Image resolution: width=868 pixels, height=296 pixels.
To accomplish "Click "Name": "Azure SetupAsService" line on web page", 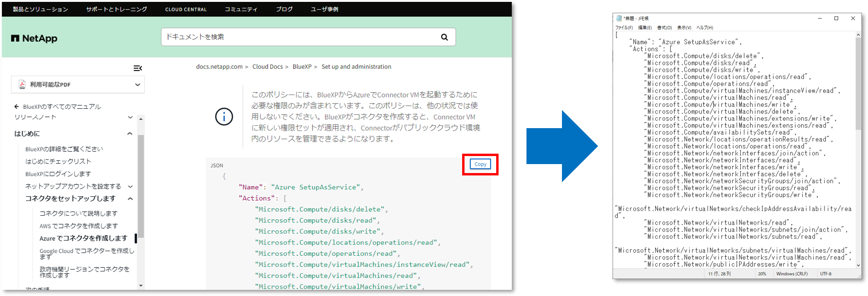I will 301,187.
